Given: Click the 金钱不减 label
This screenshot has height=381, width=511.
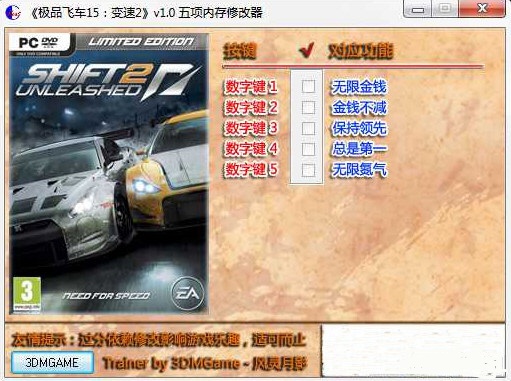Looking at the screenshot, I should (x=359, y=108).
